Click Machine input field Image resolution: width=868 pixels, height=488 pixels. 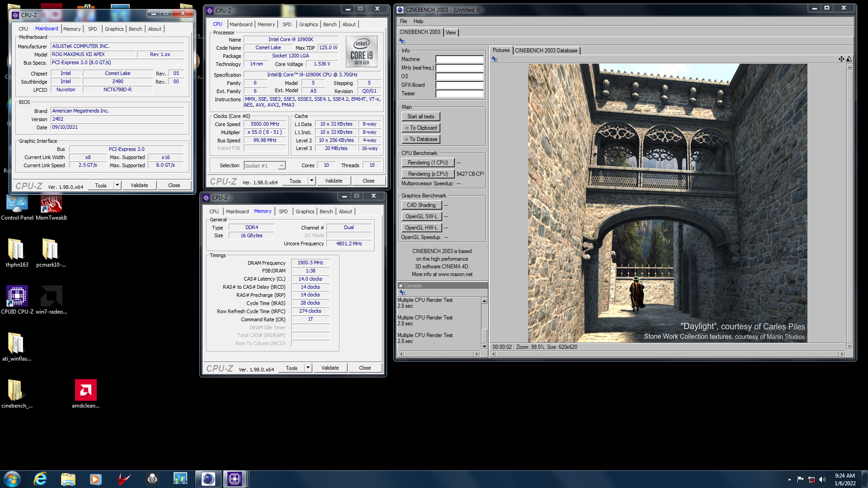pyautogui.click(x=459, y=59)
